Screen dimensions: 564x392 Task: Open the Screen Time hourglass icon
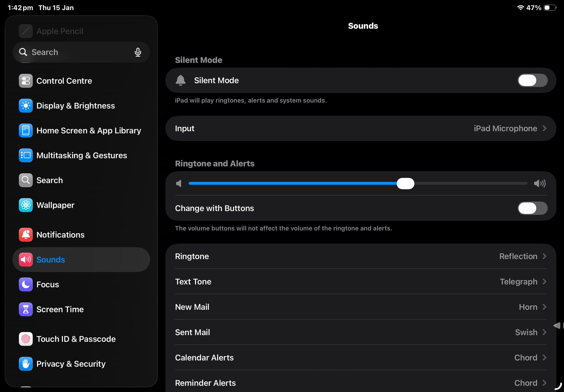26,309
